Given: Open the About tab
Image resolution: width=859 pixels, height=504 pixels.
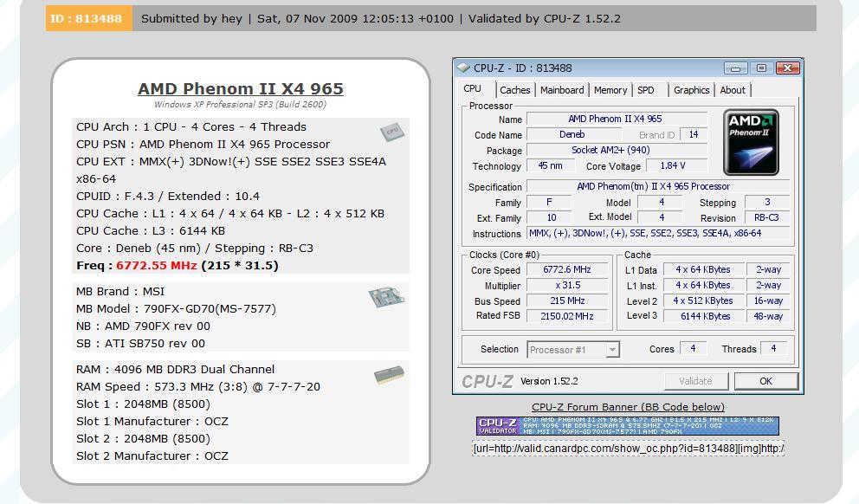Looking at the screenshot, I should coord(733,90).
